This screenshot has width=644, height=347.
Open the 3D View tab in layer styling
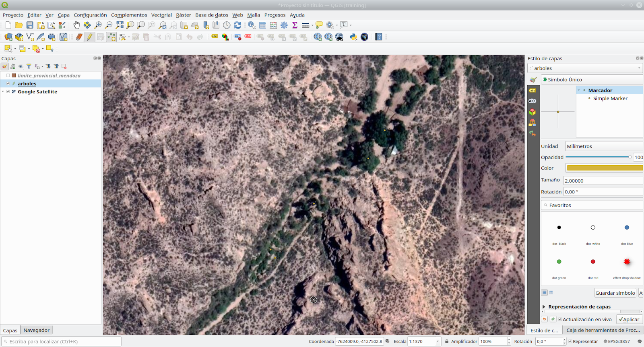coord(533,112)
